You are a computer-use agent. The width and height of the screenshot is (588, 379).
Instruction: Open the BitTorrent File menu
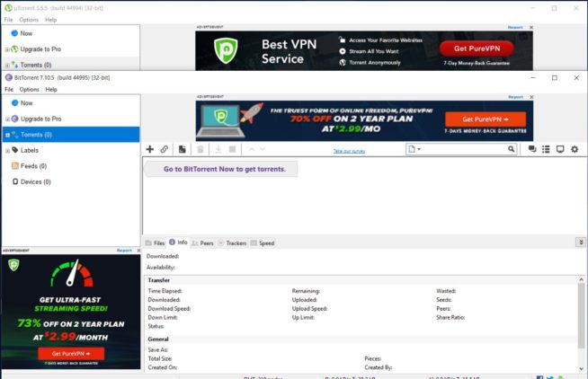(x=9, y=89)
